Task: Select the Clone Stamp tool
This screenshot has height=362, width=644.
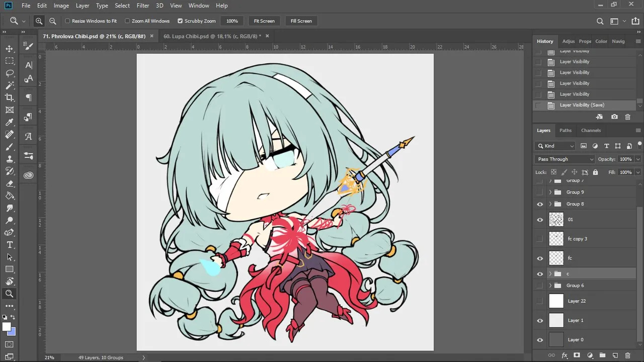Action: tap(10, 159)
